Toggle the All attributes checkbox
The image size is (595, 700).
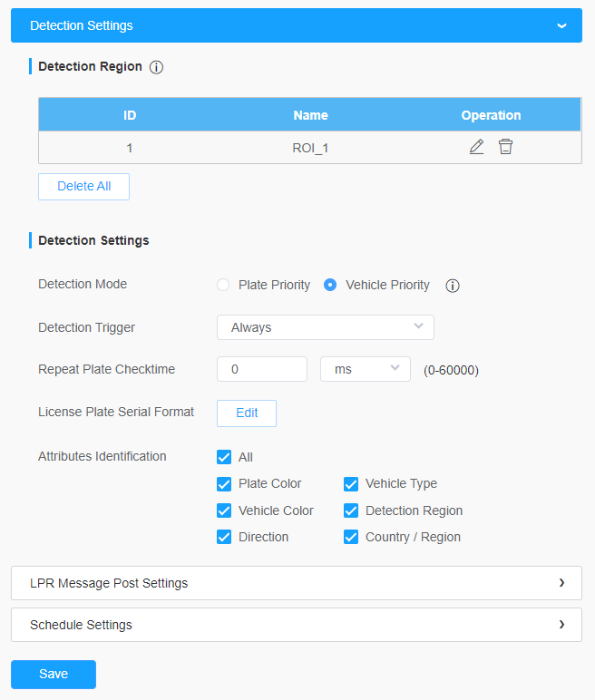(x=224, y=457)
